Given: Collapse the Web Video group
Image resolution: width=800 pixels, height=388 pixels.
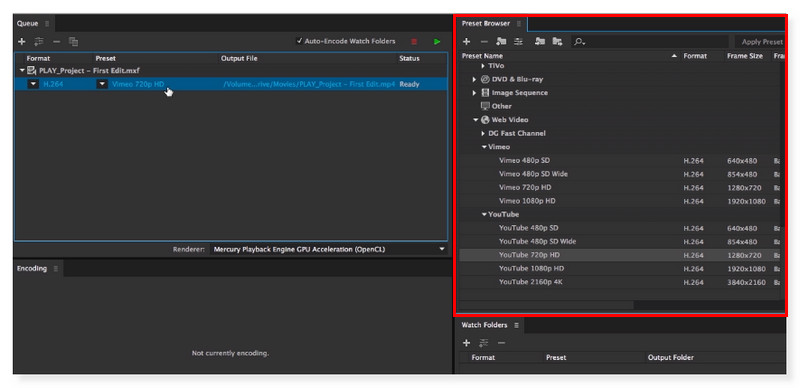Looking at the screenshot, I should click(x=476, y=120).
